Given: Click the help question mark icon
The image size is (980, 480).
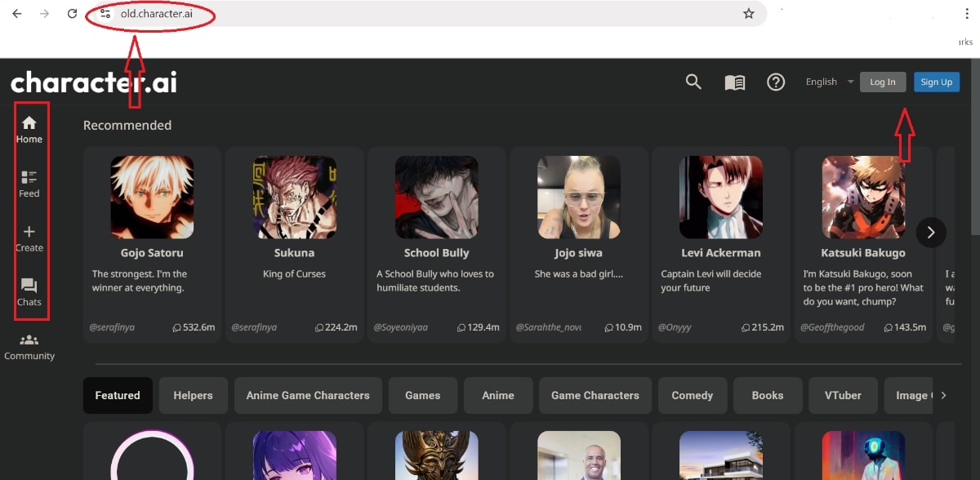Looking at the screenshot, I should point(776,82).
